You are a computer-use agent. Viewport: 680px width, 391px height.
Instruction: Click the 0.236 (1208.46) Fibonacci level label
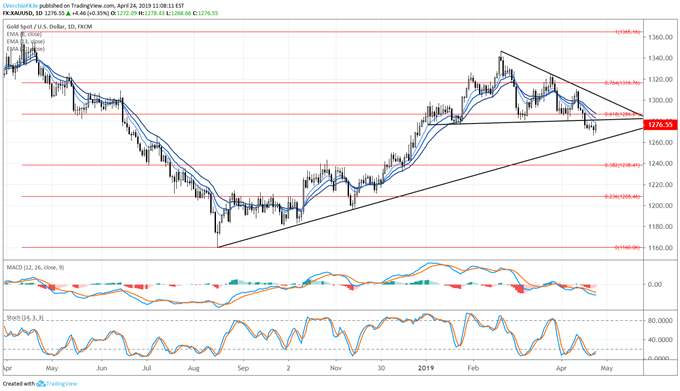click(623, 196)
